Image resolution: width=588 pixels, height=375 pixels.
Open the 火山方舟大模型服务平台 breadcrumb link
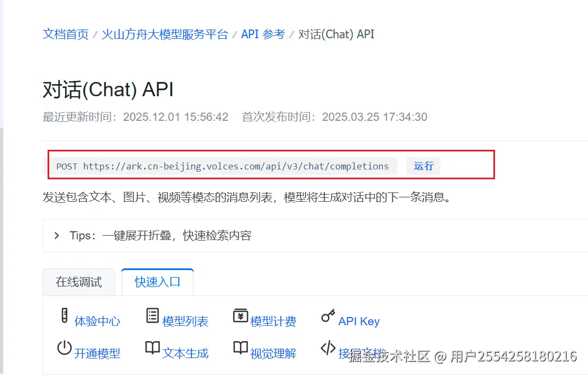165,34
